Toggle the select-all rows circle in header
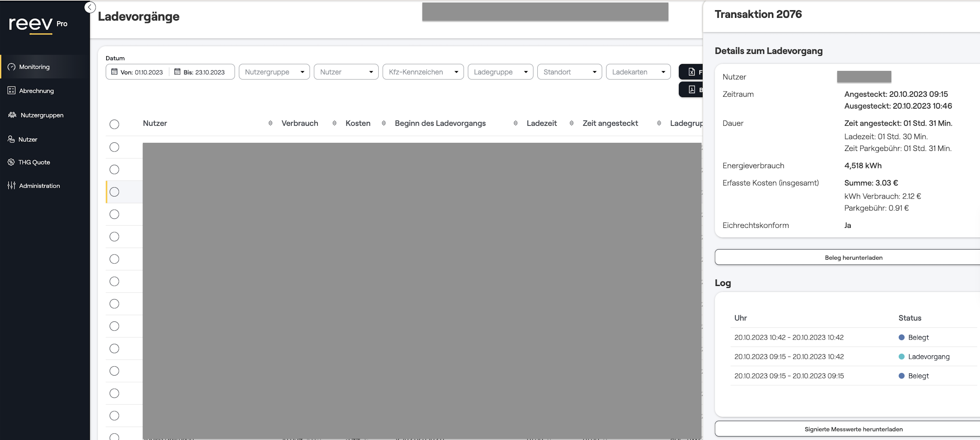Screen dimensions: 980x440 114,124
